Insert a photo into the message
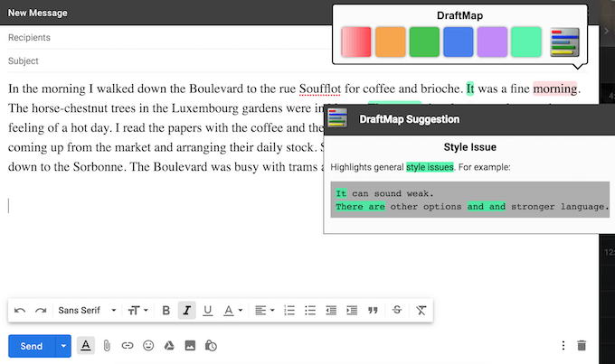Image resolution: width=615 pixels, height=364 pixels. coord(190,346)
